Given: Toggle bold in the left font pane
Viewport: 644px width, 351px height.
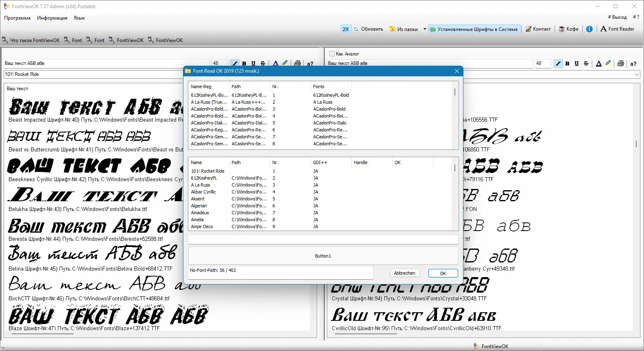Looking at the screenshot, I should tap(244, 64).
